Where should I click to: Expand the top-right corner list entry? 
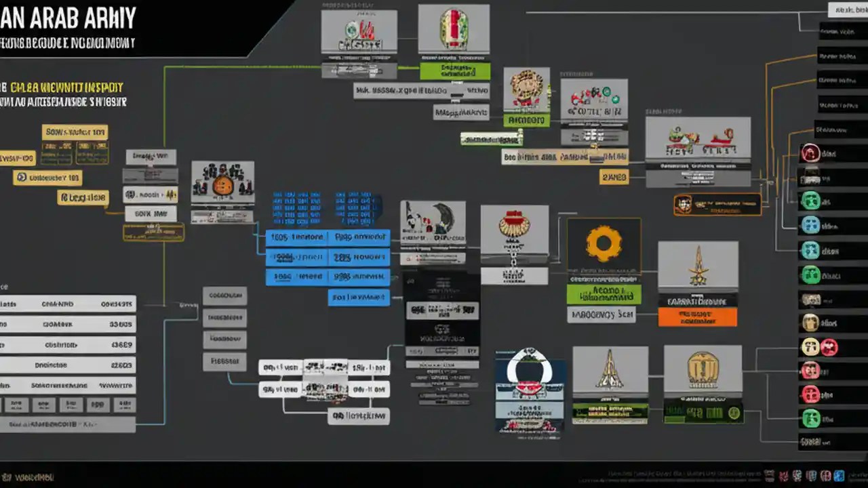(846, 10)
